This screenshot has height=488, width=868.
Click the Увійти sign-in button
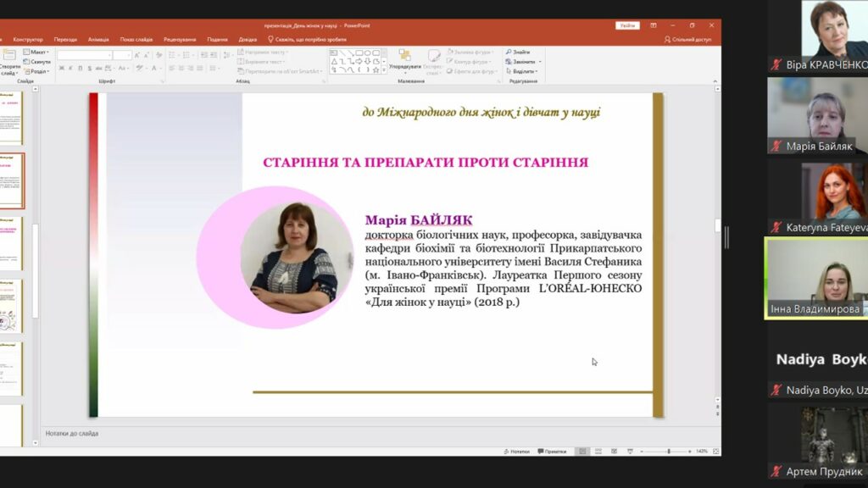(627, 25)
